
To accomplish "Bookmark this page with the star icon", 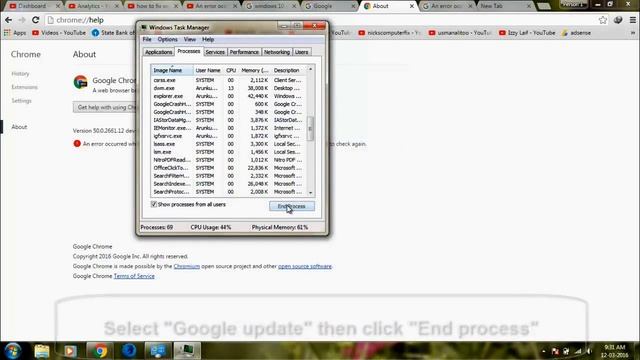I will coord(602,20).
